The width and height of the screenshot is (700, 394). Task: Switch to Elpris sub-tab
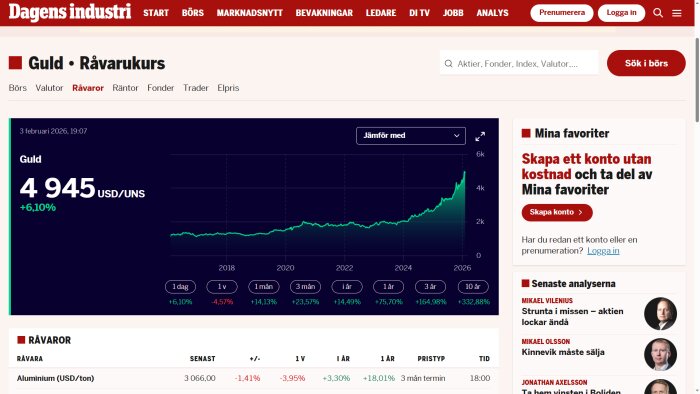tap(228, 88)
